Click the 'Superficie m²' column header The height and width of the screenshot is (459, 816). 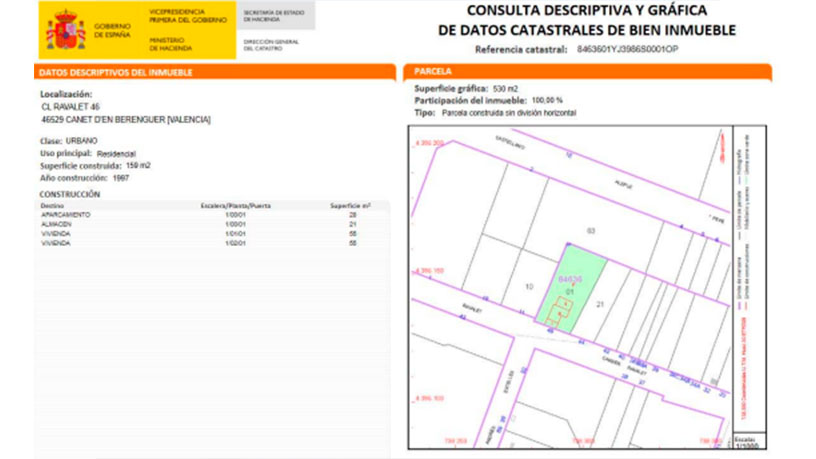tap(350, 205)
